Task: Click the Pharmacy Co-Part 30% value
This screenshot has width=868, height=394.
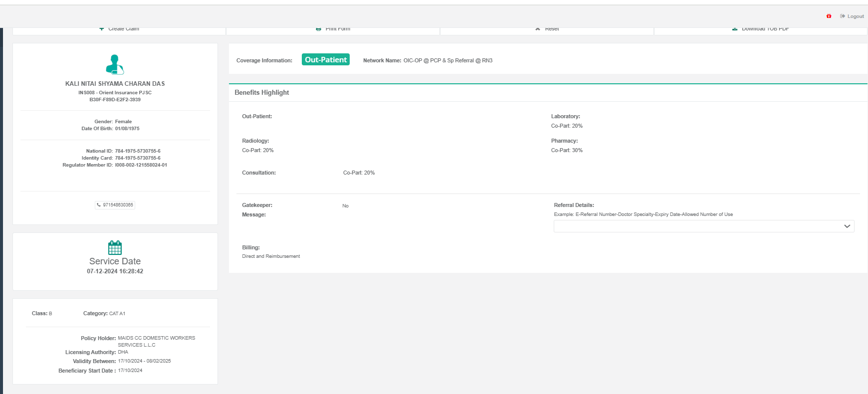Action: pyautogui.click(x=567, y=151)
